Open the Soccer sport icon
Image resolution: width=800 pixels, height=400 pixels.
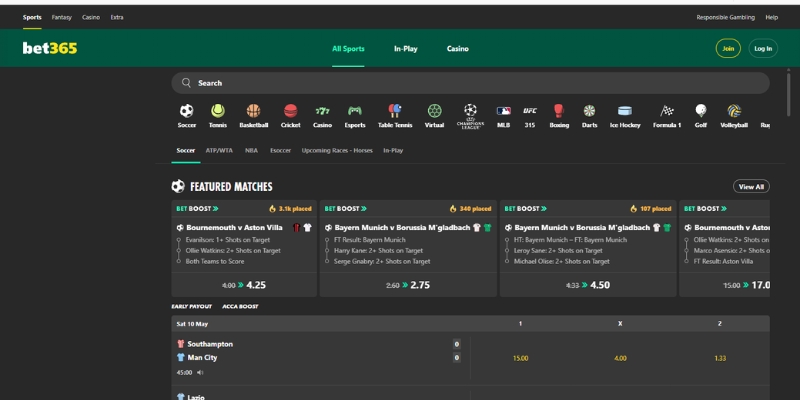pos(187,111)
